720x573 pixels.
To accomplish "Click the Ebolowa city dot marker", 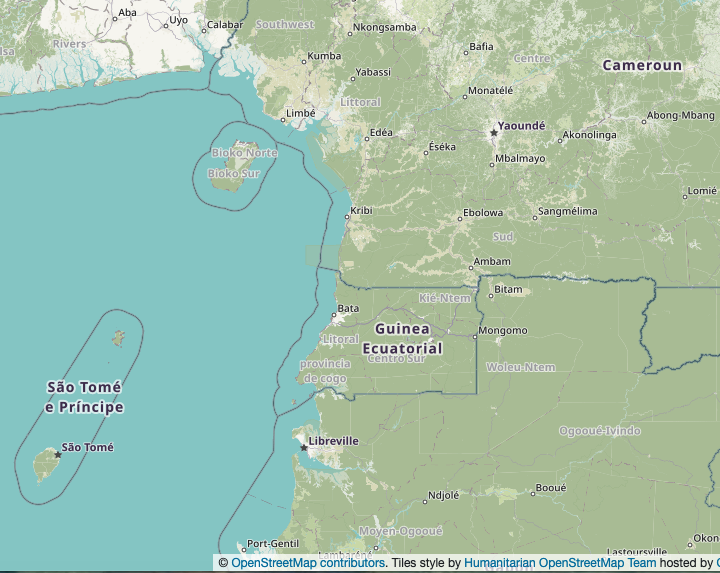I will [460, 219].
